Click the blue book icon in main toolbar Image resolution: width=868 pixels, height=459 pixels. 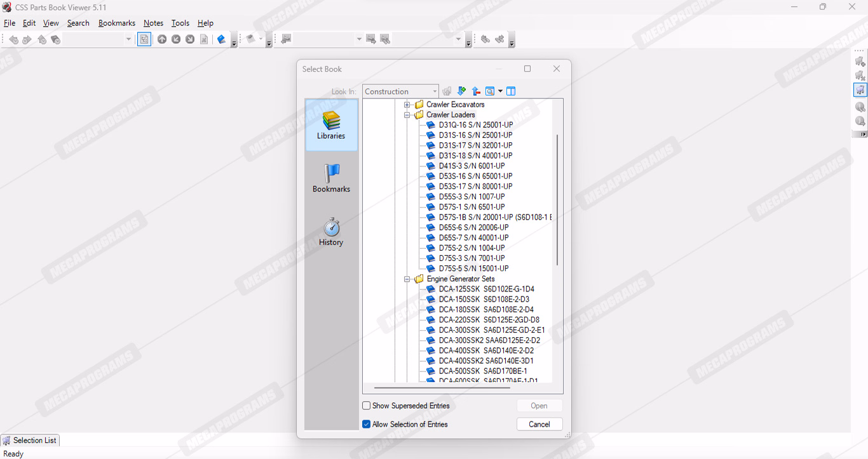(x=221, y=39)
